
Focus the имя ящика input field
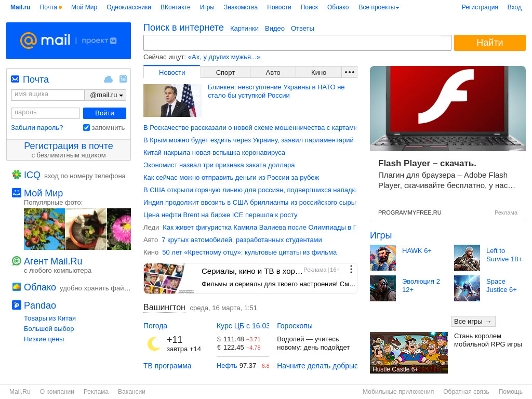[48, 95]
